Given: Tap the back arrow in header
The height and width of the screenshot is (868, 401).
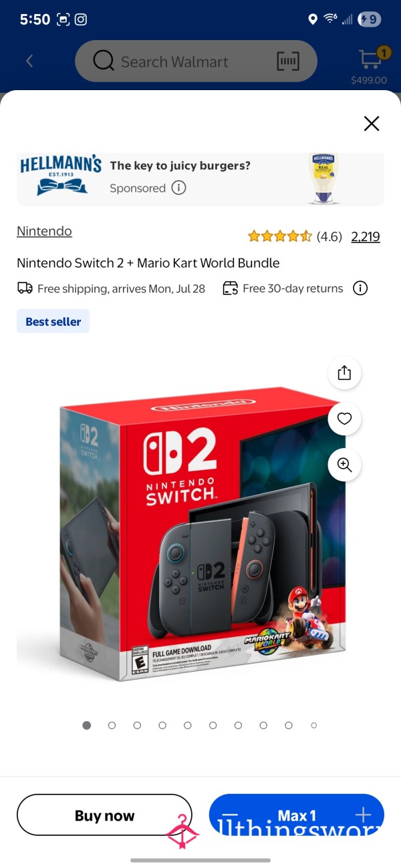Looking at the screenshot, I should pyautogui.click(x=29, y=61).
